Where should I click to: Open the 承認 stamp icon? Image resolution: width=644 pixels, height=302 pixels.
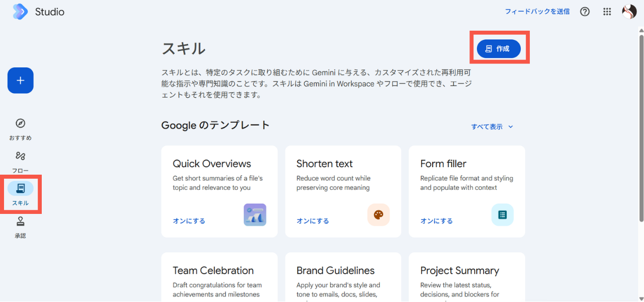click(x=21, y=221)
